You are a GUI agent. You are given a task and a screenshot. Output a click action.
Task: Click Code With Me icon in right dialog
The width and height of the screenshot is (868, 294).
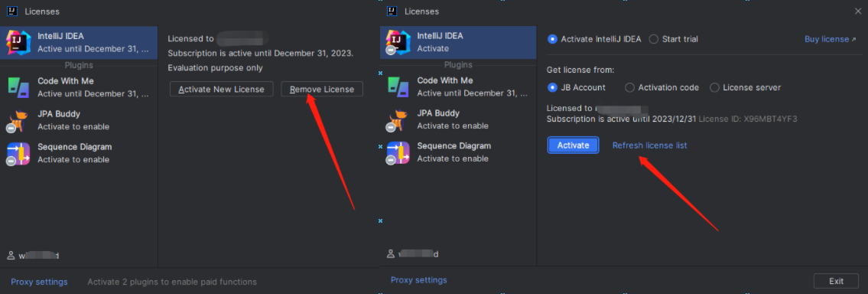pos(398,87)
